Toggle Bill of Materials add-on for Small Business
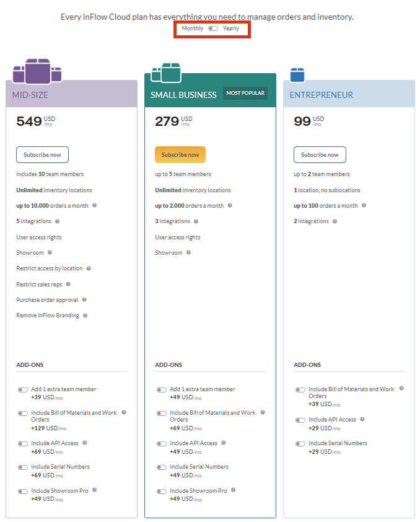 click(162, 414)
